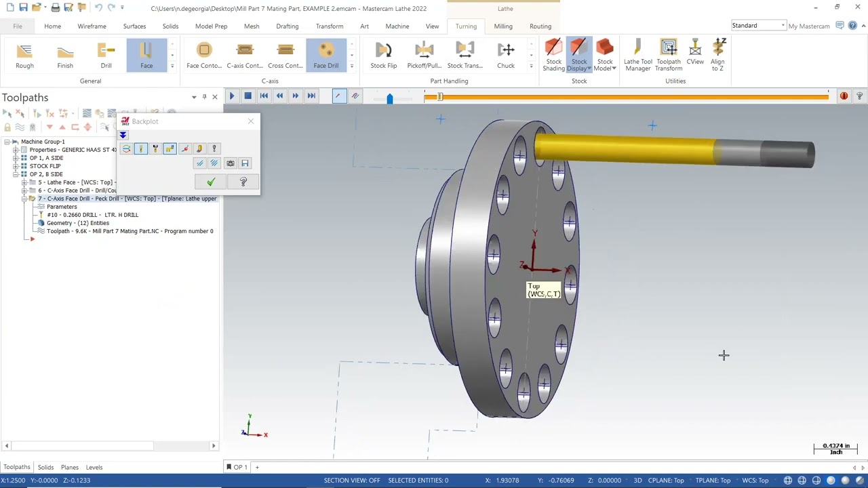This screenshot has height=488, width=868.
Task: Collapse the OP 2, B SIDE group
Action: tap(15, 174)
